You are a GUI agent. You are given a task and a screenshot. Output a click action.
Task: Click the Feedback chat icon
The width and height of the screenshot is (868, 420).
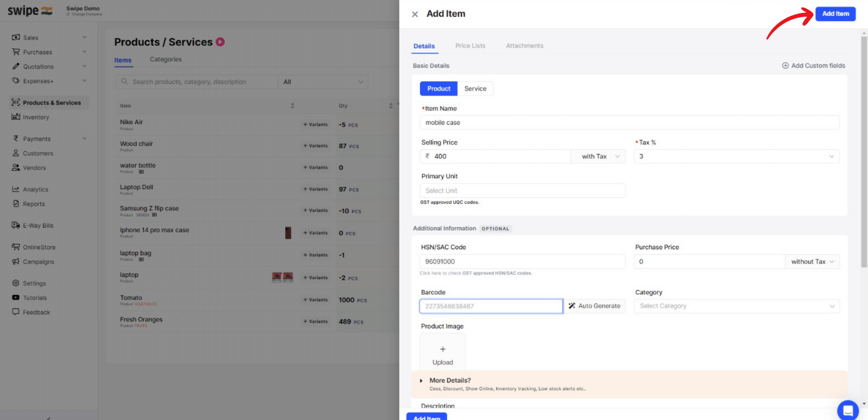[x=16, y=312]
